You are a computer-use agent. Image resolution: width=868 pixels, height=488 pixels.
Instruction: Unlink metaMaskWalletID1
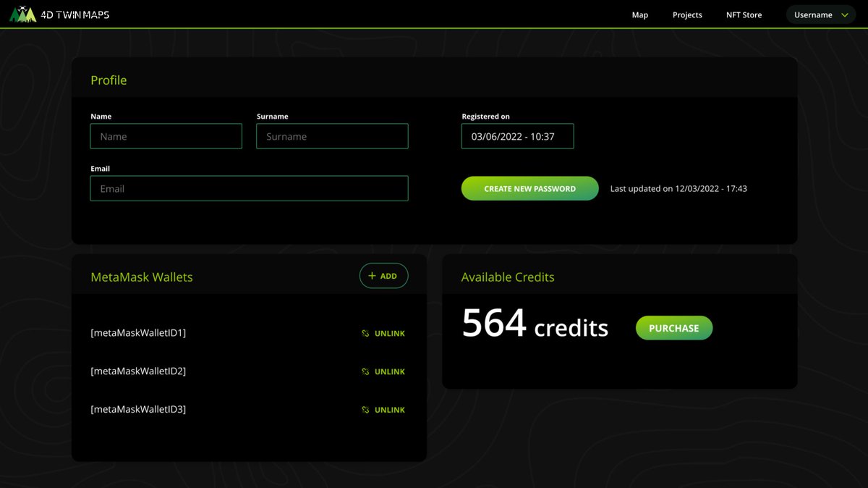[x=383, y=334]
